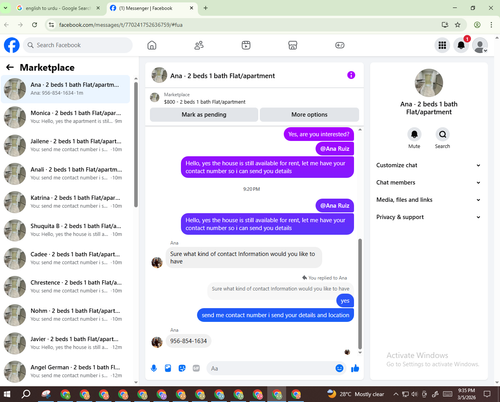Image resolution: width=500 pixels, height=402 pixels.
Task: Open the Katrina conversation in the list
Action: click(x=66, y=202)
